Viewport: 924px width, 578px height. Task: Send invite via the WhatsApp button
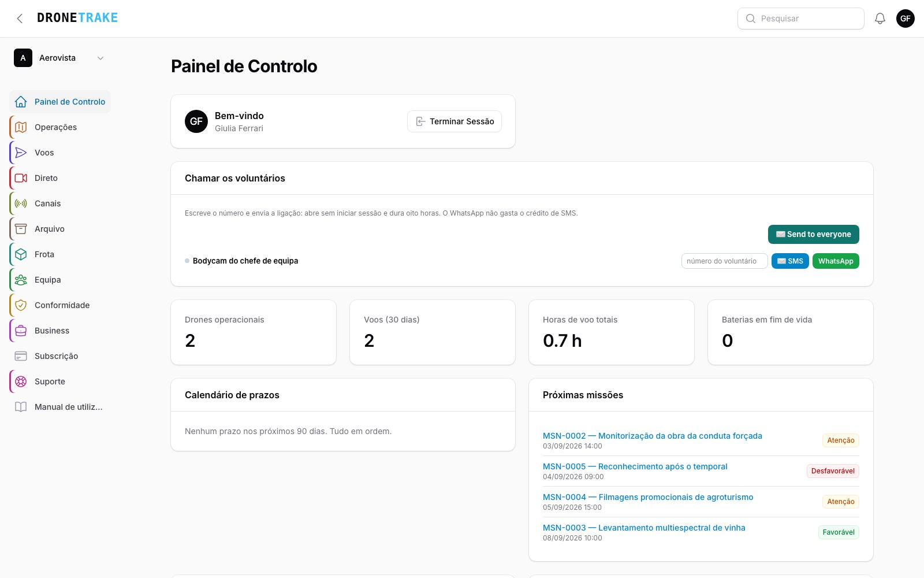(x=836, y=261)
